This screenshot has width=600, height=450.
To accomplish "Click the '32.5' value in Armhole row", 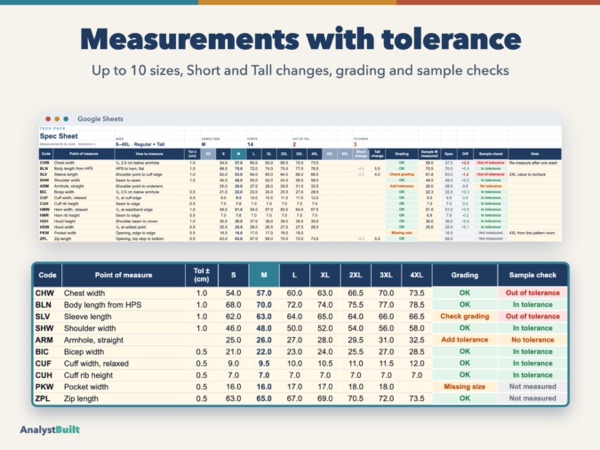I will [x=417, y=340].
